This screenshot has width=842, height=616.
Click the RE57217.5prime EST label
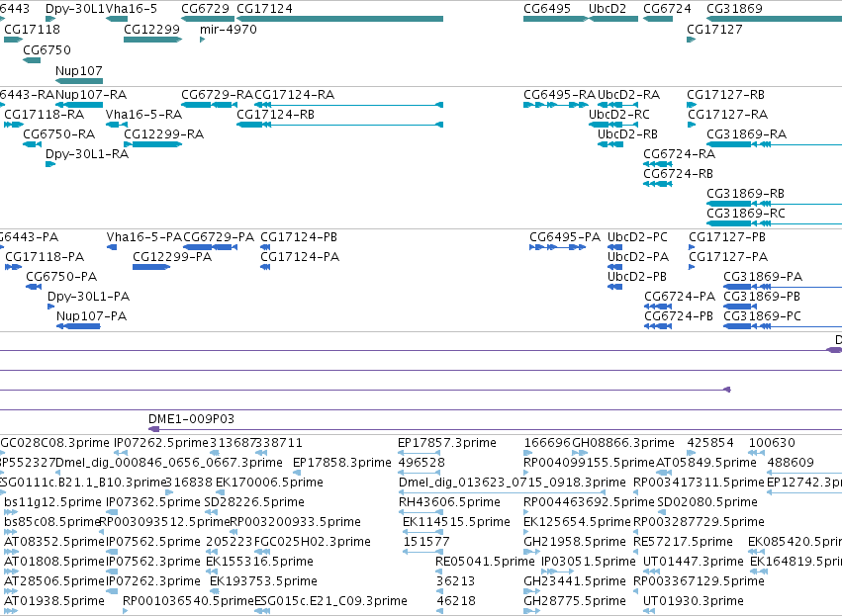[x=683, y=542]
